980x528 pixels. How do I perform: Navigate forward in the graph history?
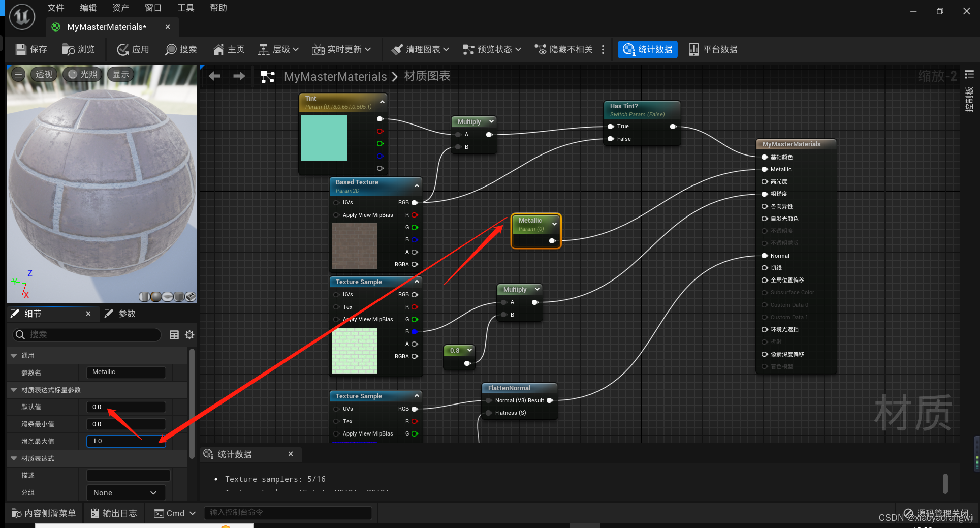239,76
